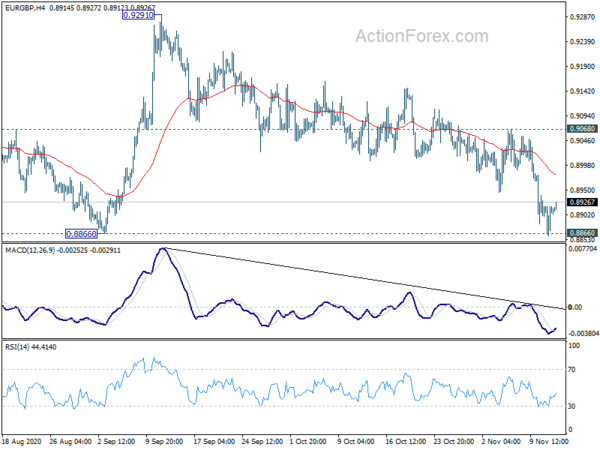
Task: Click the 0.90680 resistance level tag
Action: (582, 129)
